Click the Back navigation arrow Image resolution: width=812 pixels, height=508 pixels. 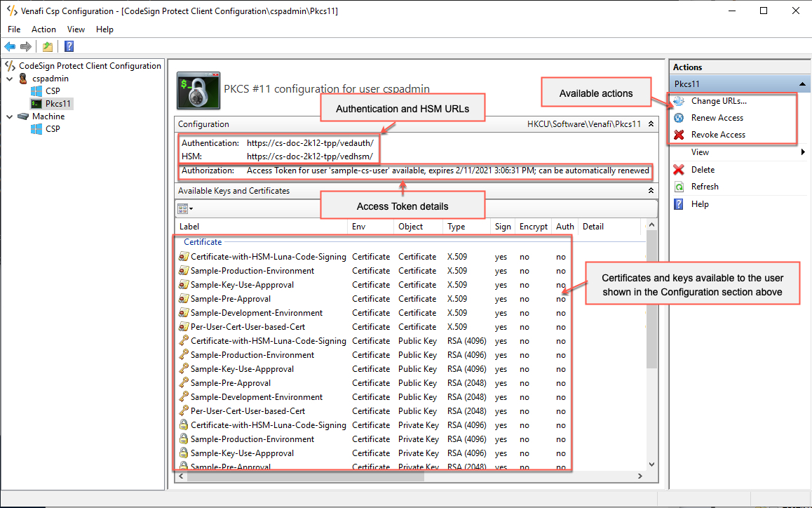pos(10,46)
